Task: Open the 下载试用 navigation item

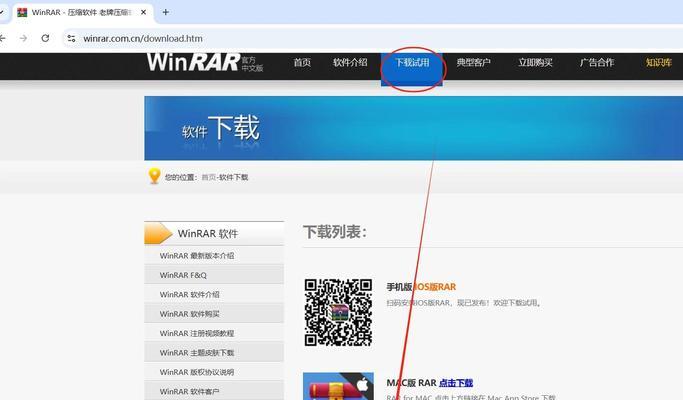Action: click(x=412, y=62)
